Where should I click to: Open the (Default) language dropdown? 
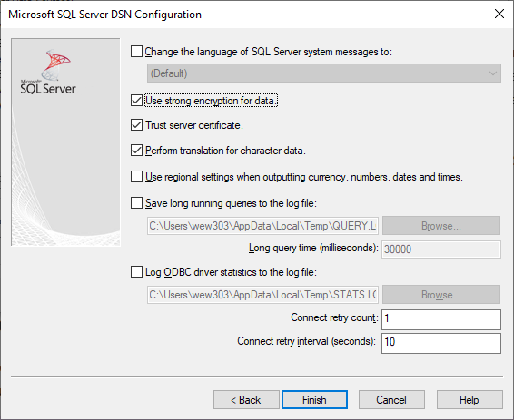coord(324,73)
